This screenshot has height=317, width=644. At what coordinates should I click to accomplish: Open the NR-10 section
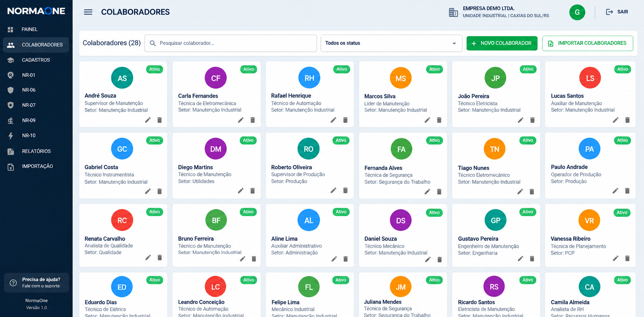[36, 135]
